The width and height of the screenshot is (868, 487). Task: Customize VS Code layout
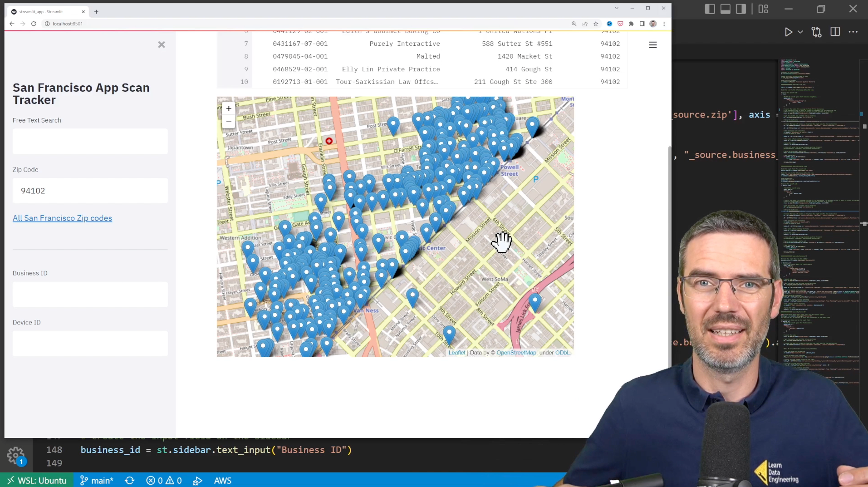point(763,9)
